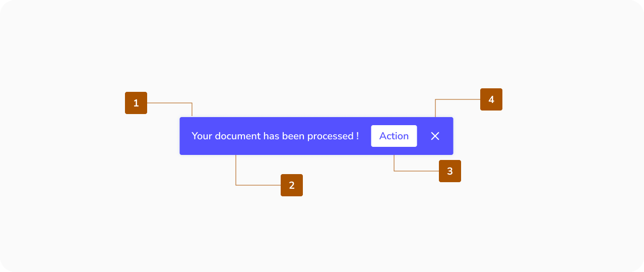Click the connector line from marker 1
644x272 pixels.
[169, 103]
